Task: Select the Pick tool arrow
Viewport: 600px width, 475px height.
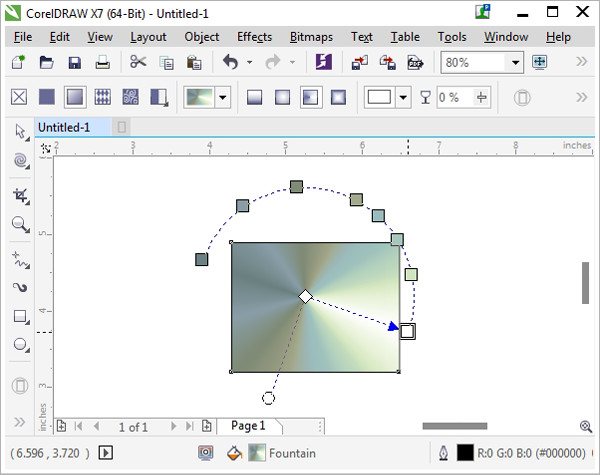Action: (21, 132)
